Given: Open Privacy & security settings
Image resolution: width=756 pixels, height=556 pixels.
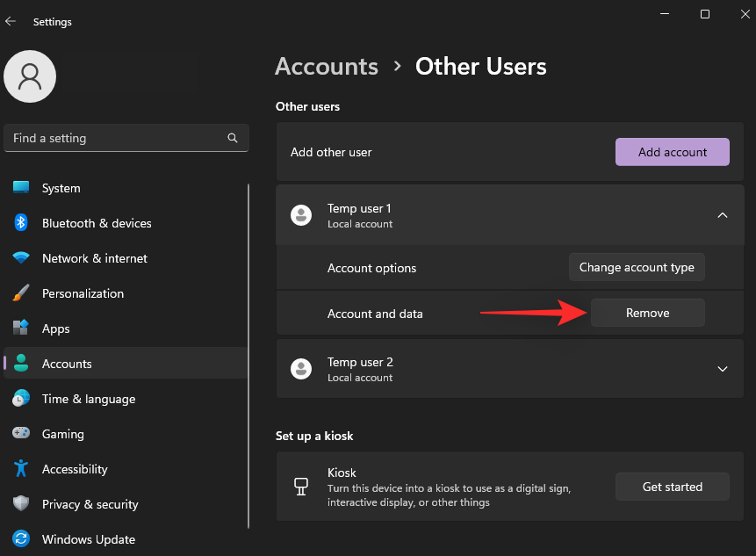Looking at the screenshot, I should 126,504.
